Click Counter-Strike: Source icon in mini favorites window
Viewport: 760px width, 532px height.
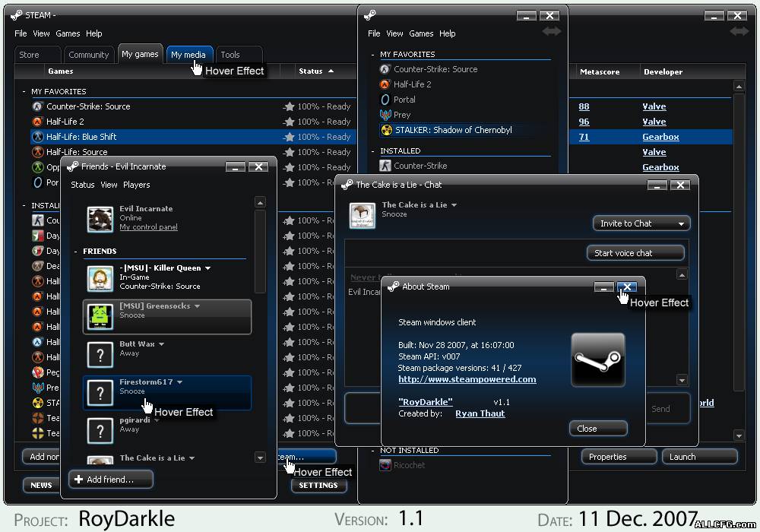(385, 69)
